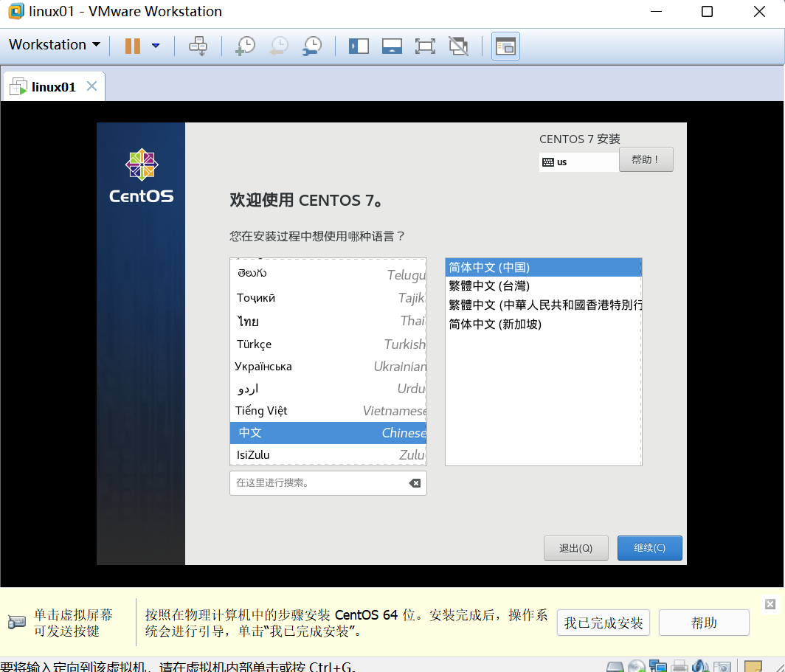The height and width of the screenshot is (672, 785).
Task: Click the keyboard icon in hint bar
Action: (x=17, y=622)
